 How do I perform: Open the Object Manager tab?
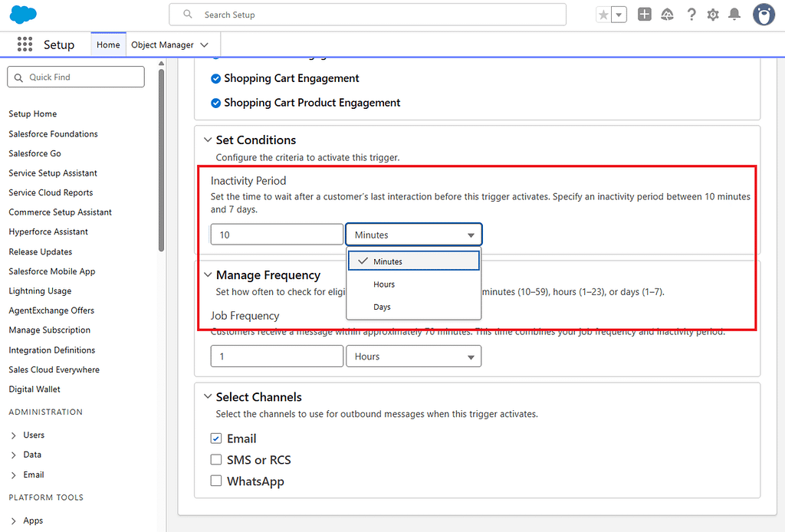pyautogui.click(x=163, y=44)
